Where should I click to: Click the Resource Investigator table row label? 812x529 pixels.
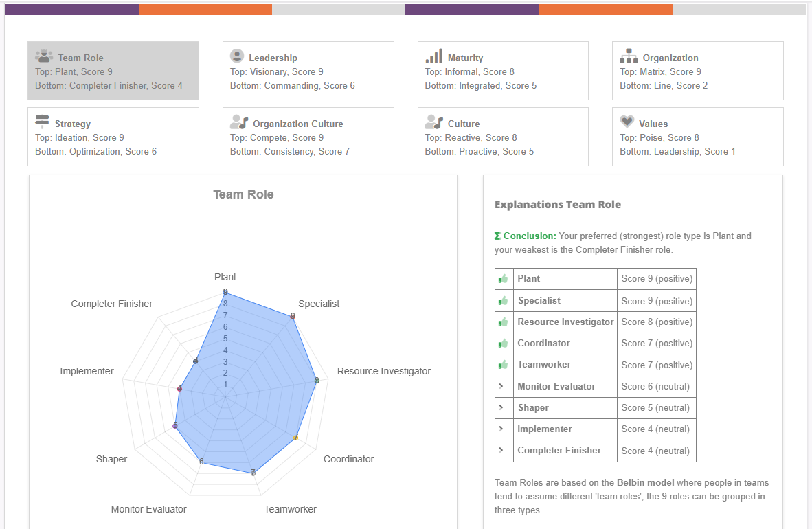click(565, 322)
